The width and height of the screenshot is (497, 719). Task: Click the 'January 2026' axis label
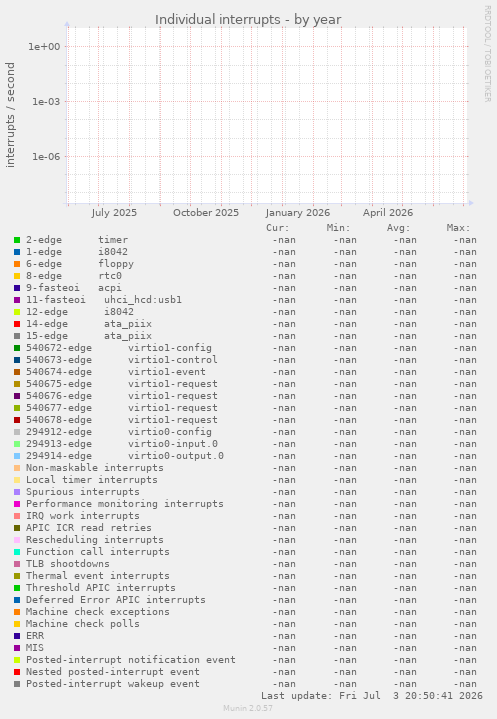coord(298,213)
